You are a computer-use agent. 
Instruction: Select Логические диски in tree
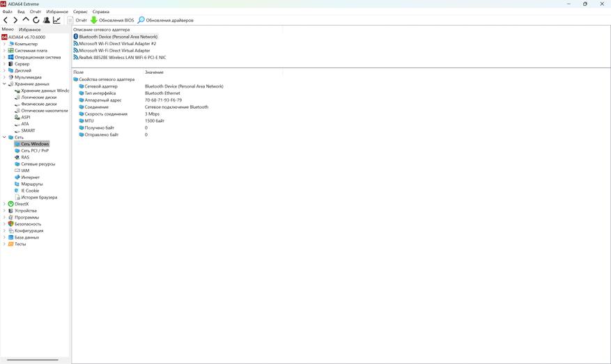tap(36, 97)
